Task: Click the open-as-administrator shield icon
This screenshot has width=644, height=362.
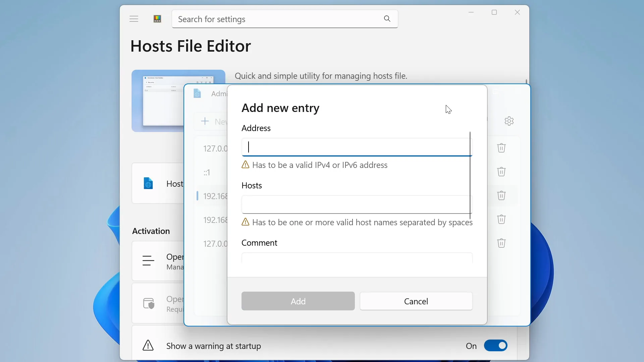Action: (x=149, y=303)
